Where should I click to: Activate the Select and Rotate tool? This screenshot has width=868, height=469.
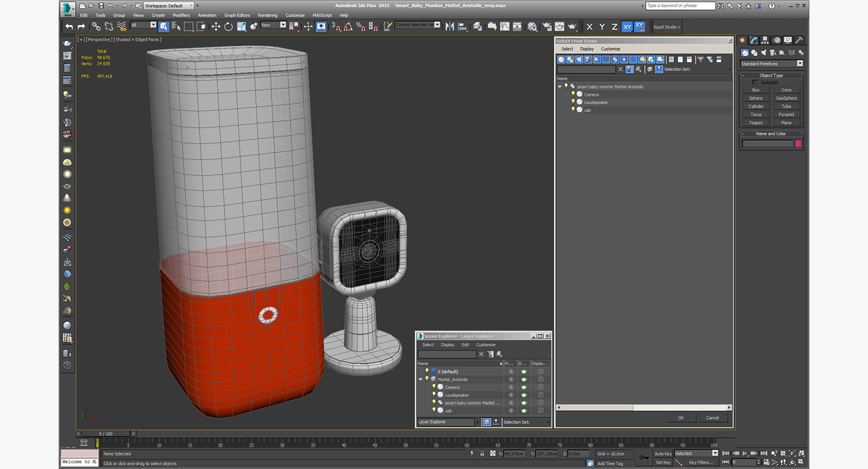[x=228, y=26]
